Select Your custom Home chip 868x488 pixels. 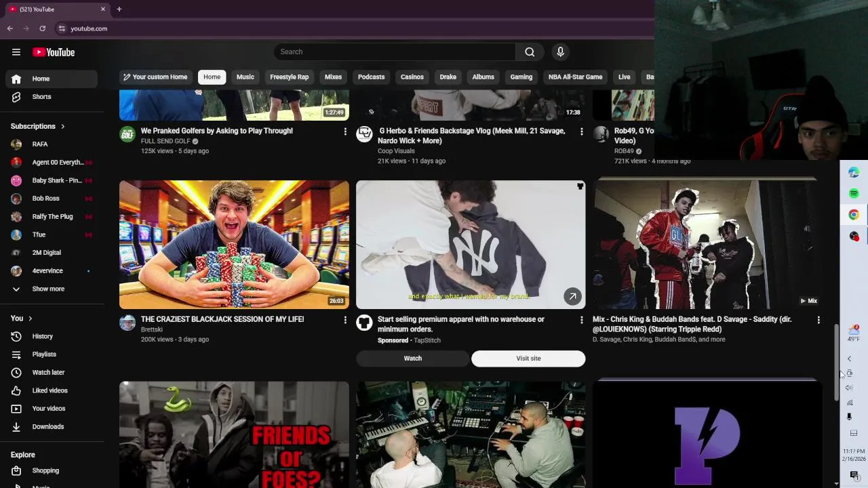click(x=155, y=77)
